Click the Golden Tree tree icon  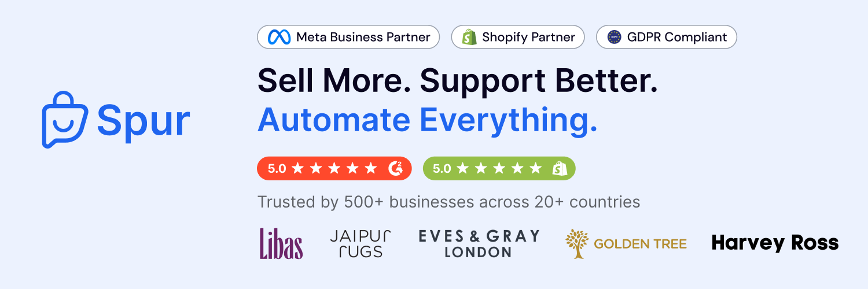[577, 243]
